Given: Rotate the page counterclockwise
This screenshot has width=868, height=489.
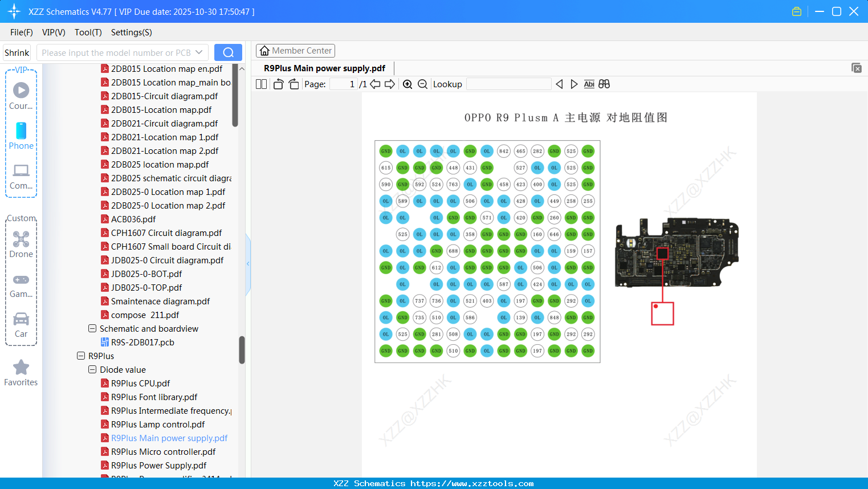Looking at the screenshot, I should pyautogui.click(x=278, y=84).
